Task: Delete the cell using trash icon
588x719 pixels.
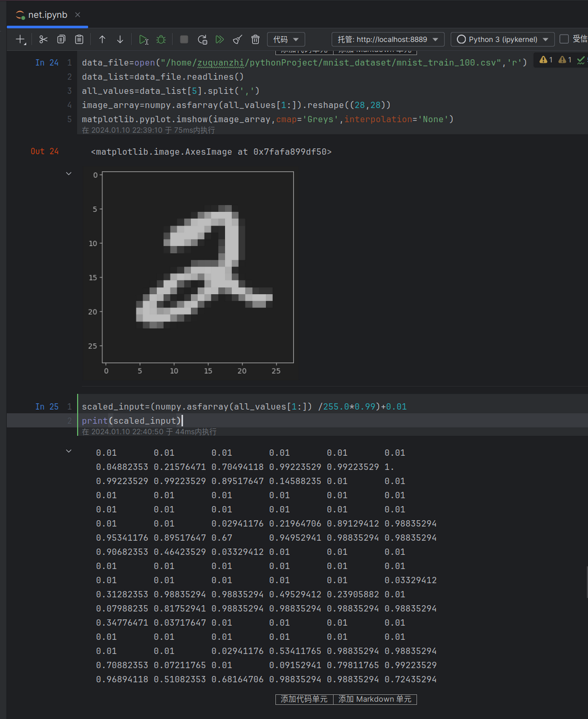Action: coord(255,39)
